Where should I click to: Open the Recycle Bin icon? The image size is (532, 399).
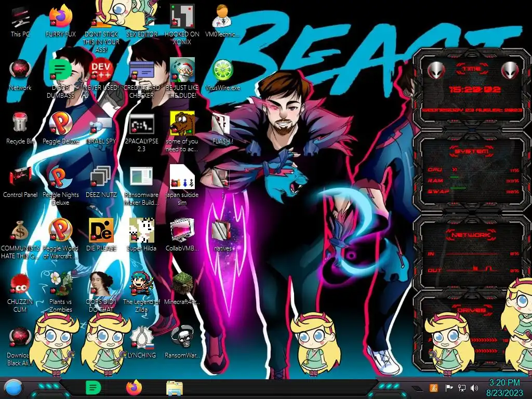[20, 124]
